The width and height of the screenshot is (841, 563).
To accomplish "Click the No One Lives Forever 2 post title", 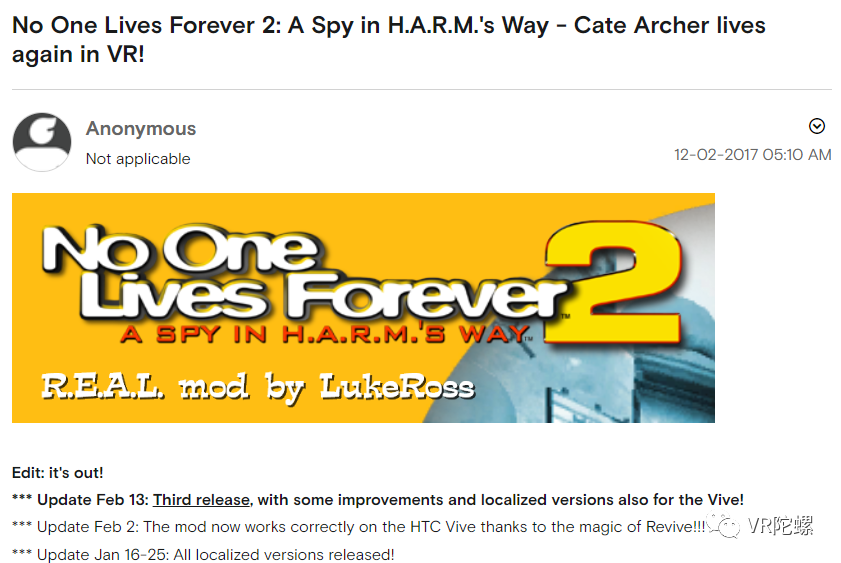I will 388,40.
